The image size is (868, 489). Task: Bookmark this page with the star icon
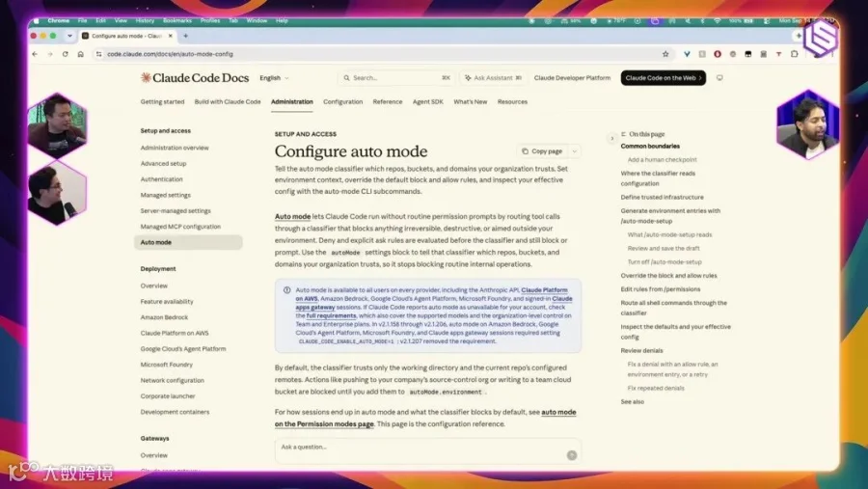tap(665, 54)
